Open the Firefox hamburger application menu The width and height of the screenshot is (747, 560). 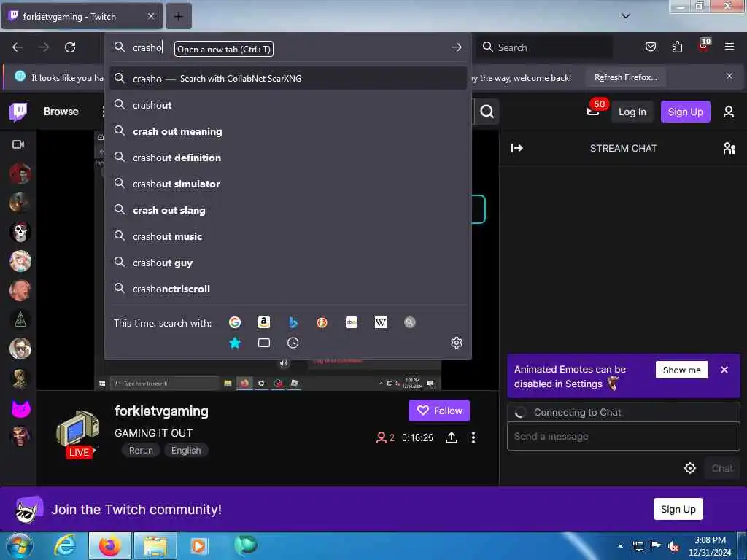tap(729, 47)
